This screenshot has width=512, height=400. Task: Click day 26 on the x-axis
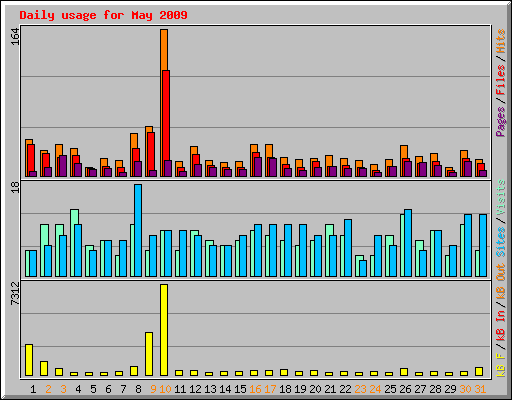coord(405,389)
